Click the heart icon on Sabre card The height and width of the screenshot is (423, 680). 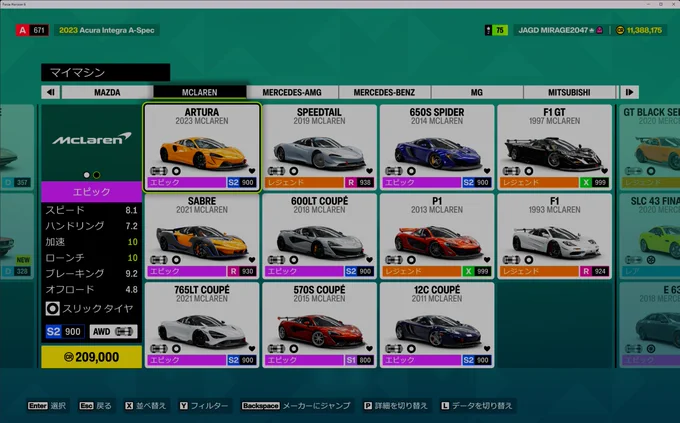click(x=252, y=260)
